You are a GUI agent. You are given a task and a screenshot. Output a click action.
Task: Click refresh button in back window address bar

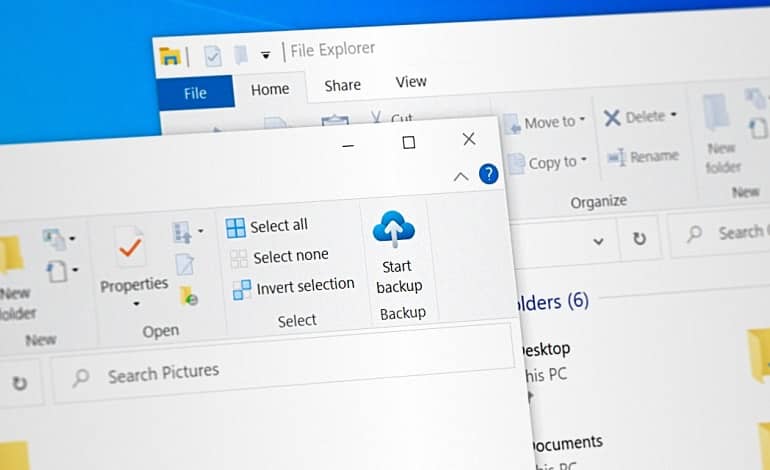click(639, 239)
